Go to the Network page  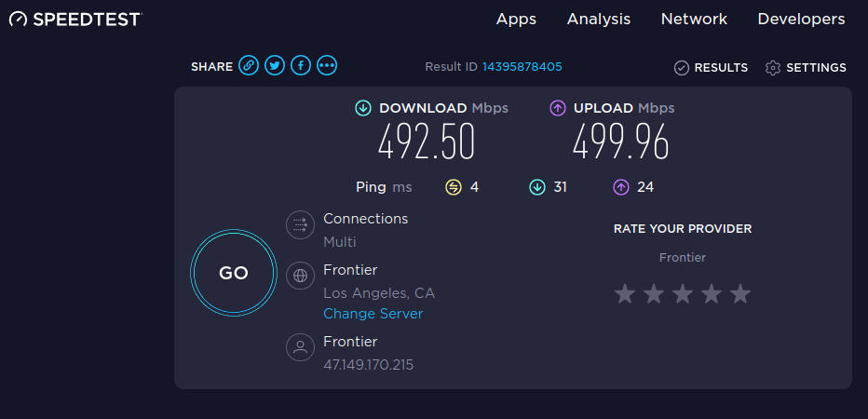pyautogui.click(x=694, y=19)
